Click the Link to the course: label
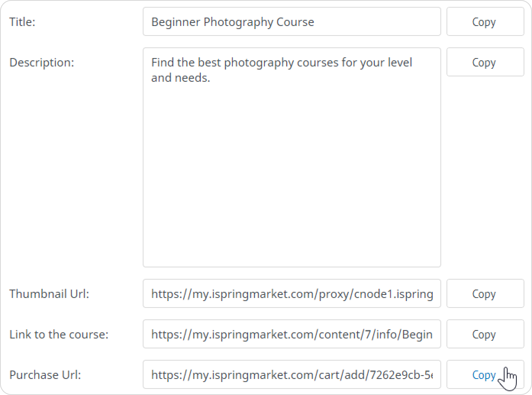The width and height of the screenshot is (532, 395). (x=59, y=334)
